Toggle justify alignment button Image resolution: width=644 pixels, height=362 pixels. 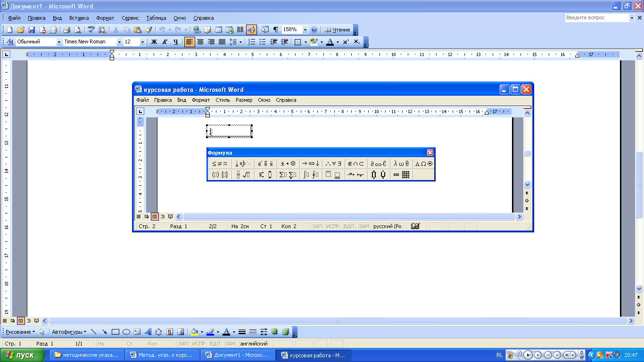point(222,42)
